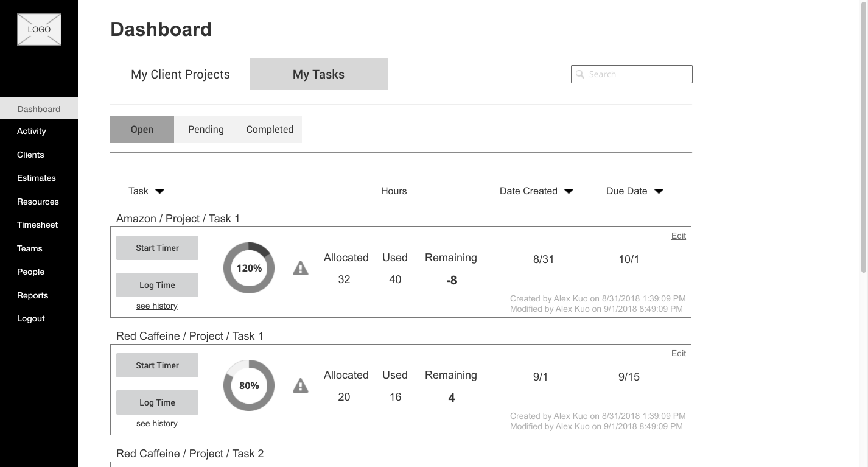Image resolution: width=868 pixels, height=467 pixels.
Task: Select the Open tasks filter
Action: coord(142,129)
